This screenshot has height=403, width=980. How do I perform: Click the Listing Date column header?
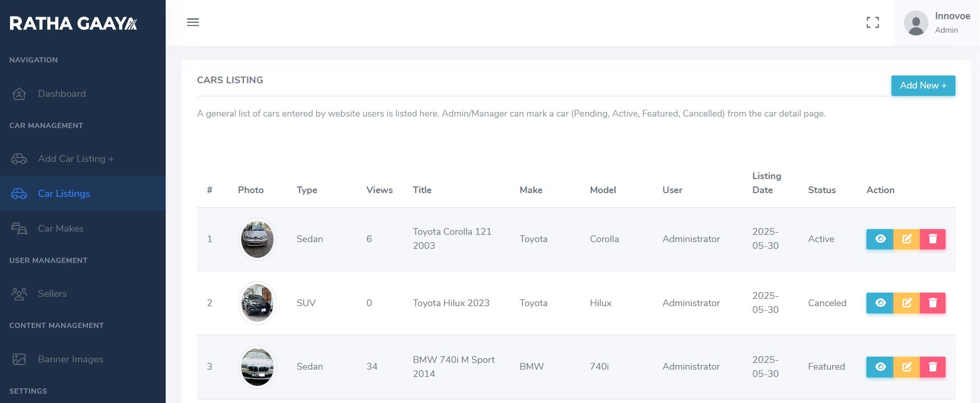click(x=766, y=183)
